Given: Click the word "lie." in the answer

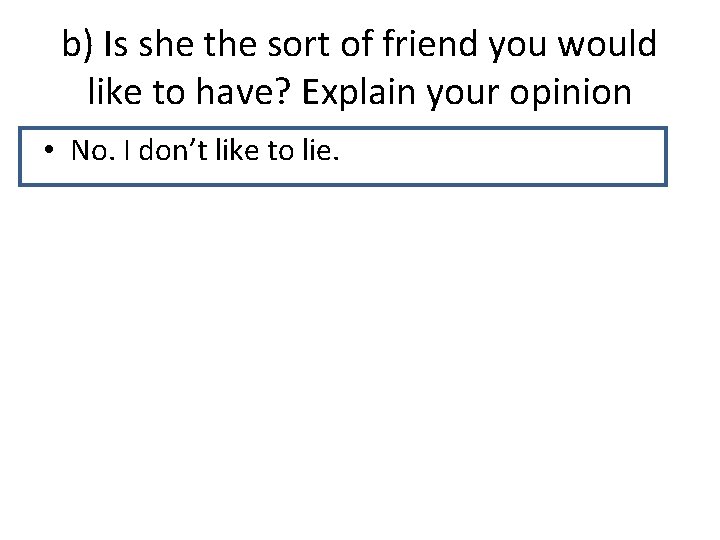Looking at the screenshot, I should (x=321, y=150).
